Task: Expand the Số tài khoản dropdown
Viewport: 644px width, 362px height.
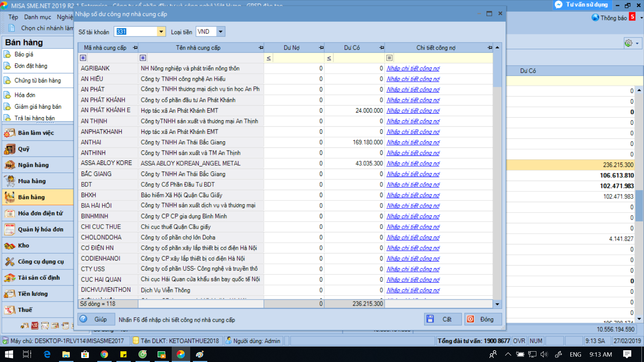Action: pos(161,32)
